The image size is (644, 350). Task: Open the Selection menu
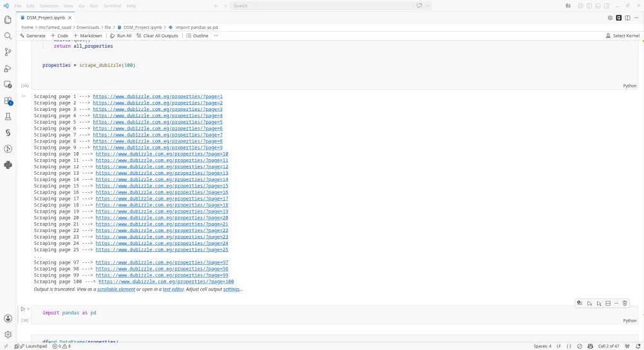pyautogui.click(x=50, y=6)
